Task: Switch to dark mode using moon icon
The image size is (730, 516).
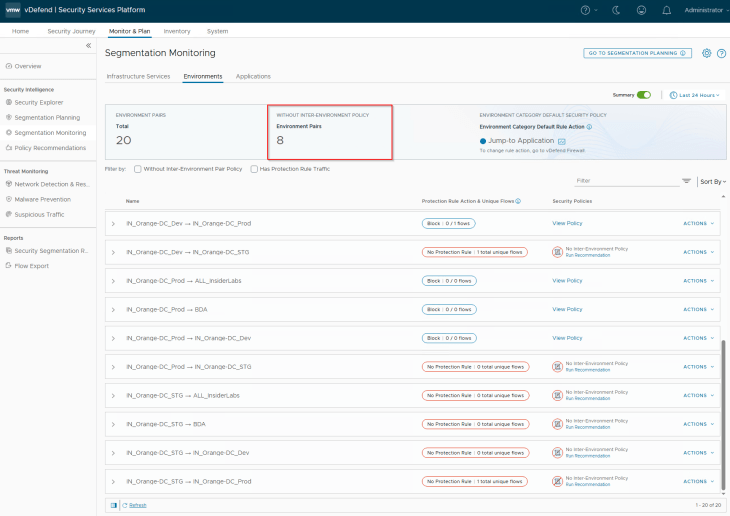Action: (616, 10)
